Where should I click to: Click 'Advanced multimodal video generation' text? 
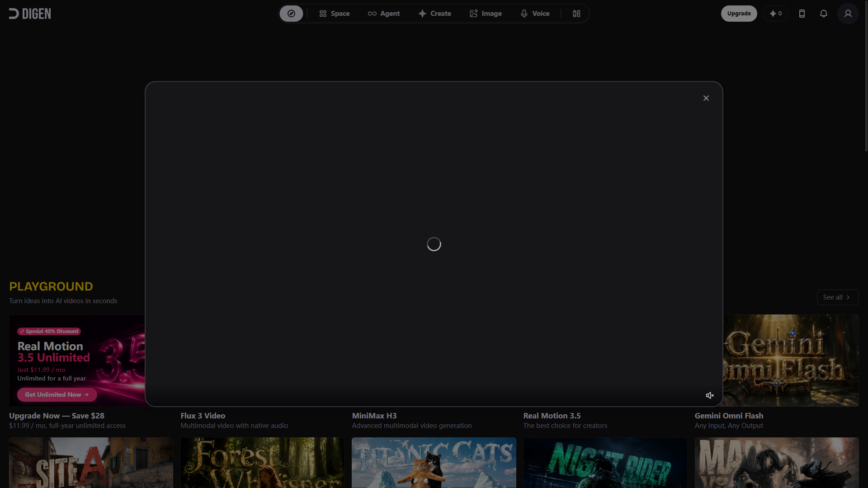412,426
